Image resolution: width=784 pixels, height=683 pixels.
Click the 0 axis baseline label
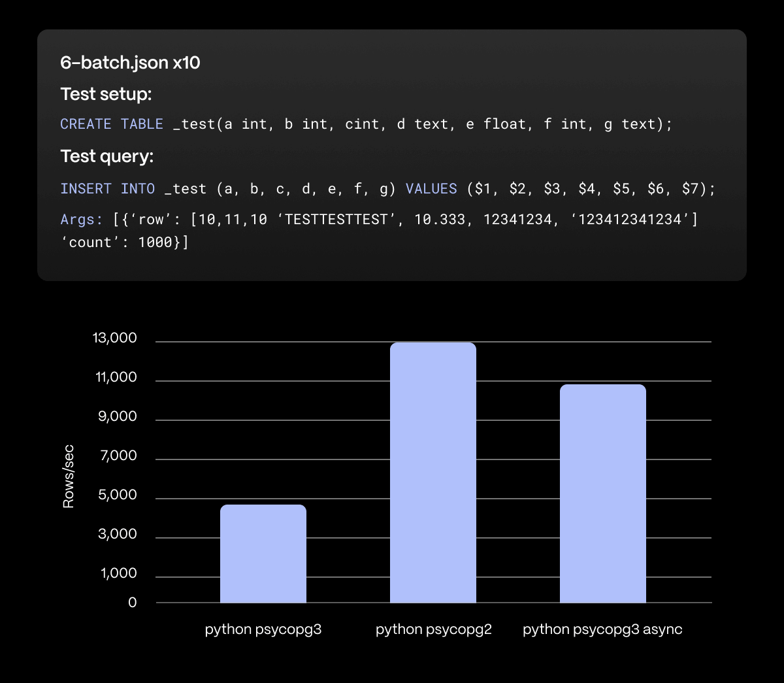(133, 603)
